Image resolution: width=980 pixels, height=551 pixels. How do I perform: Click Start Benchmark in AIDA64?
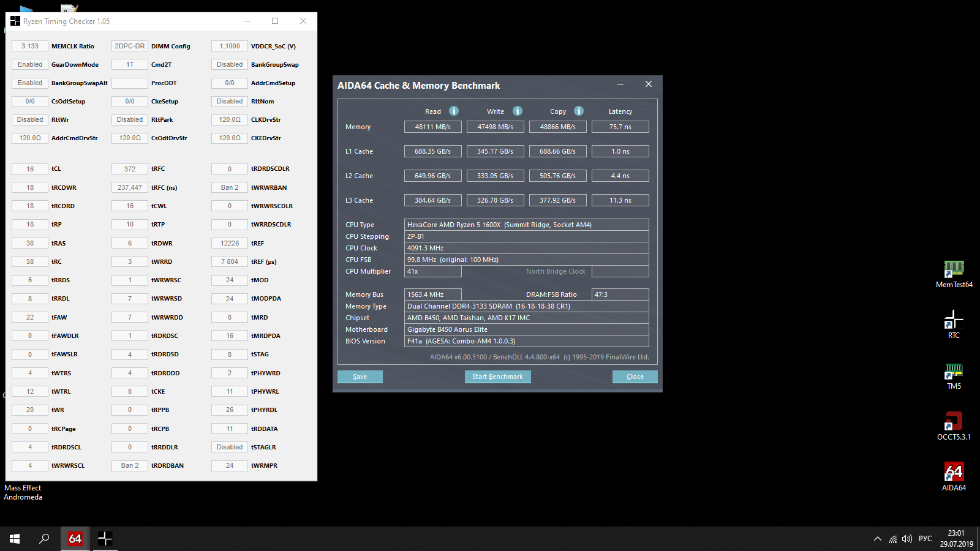[x=498, y=377]
